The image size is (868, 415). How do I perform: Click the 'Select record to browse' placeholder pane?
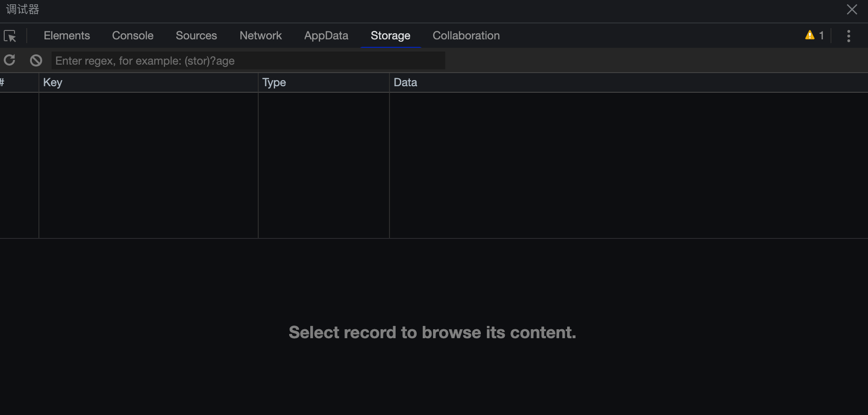[432, 333]
